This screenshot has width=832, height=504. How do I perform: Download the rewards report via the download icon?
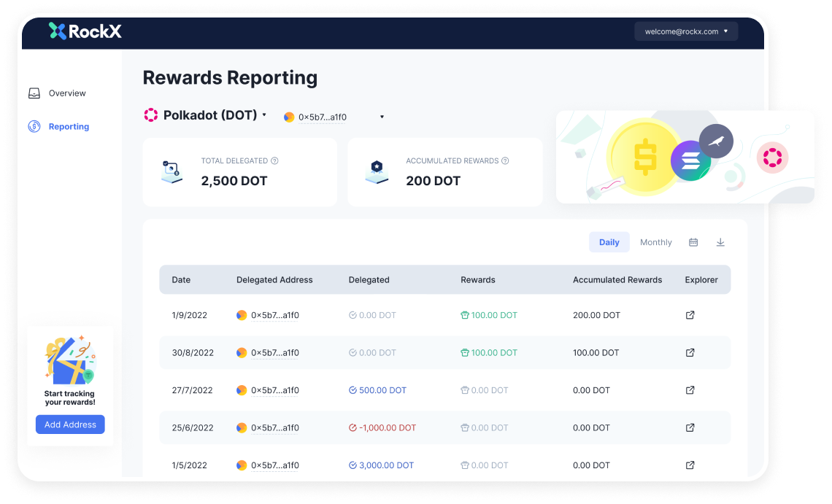[x=720, y=241]
